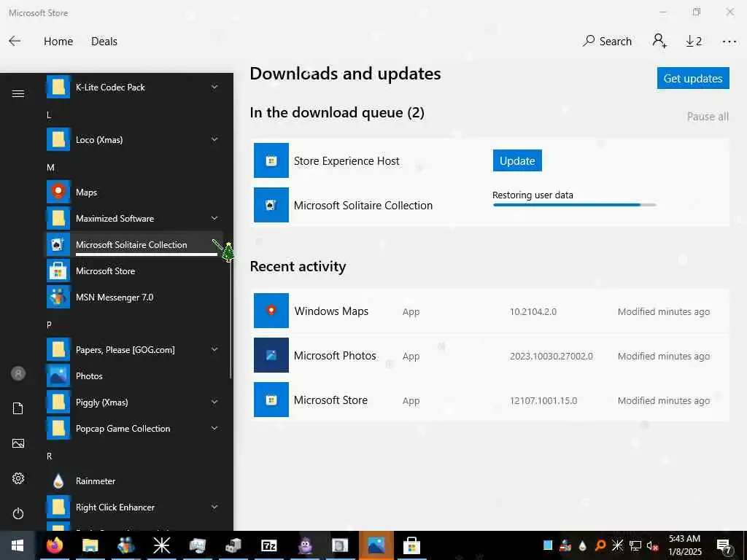Click the Microsoft Solitaire Collection queue entry name
This screenshot has width=747, height=560.
coord(363,205)
